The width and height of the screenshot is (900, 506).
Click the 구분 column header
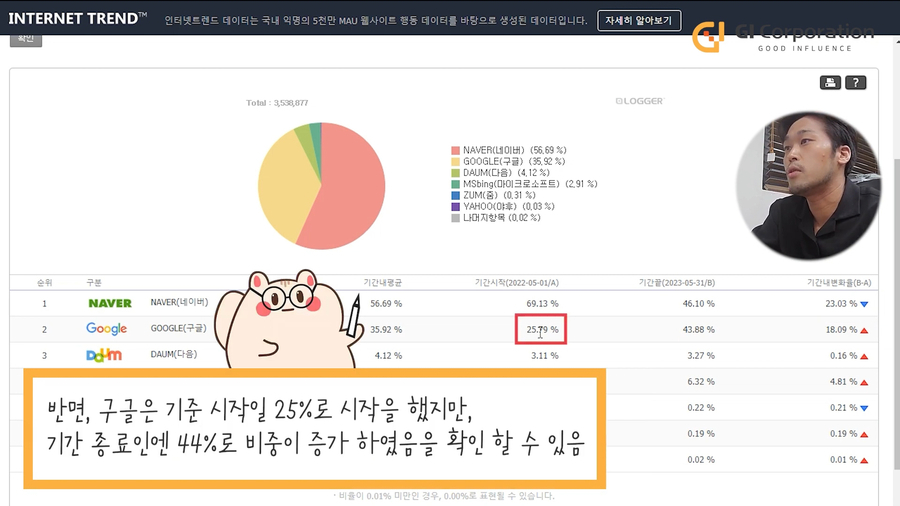point(94,282)
